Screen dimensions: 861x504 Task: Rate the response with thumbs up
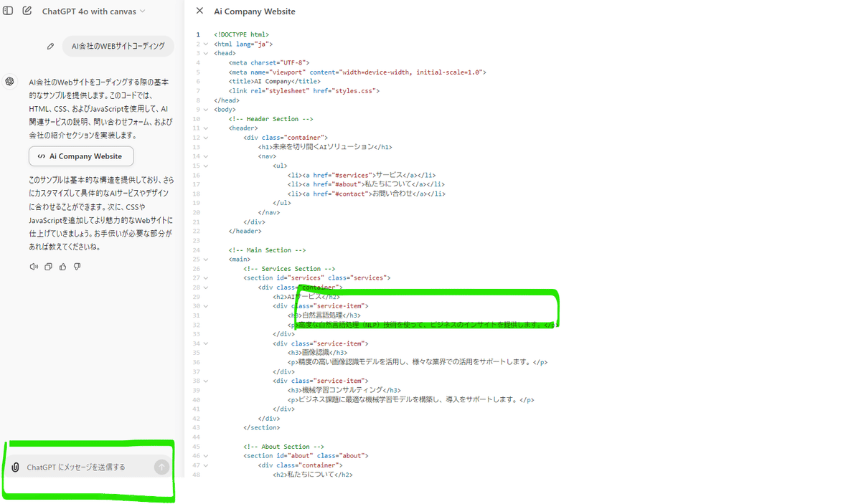tap(63, 266)
